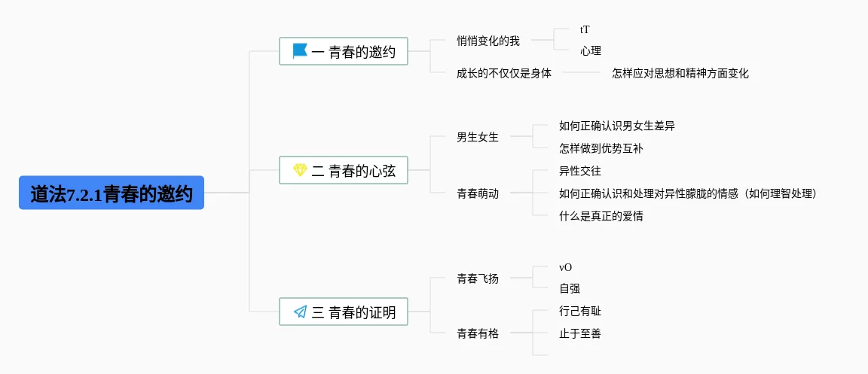Click the 怎样应对思想和精神方面变化 node

(680, 73)
